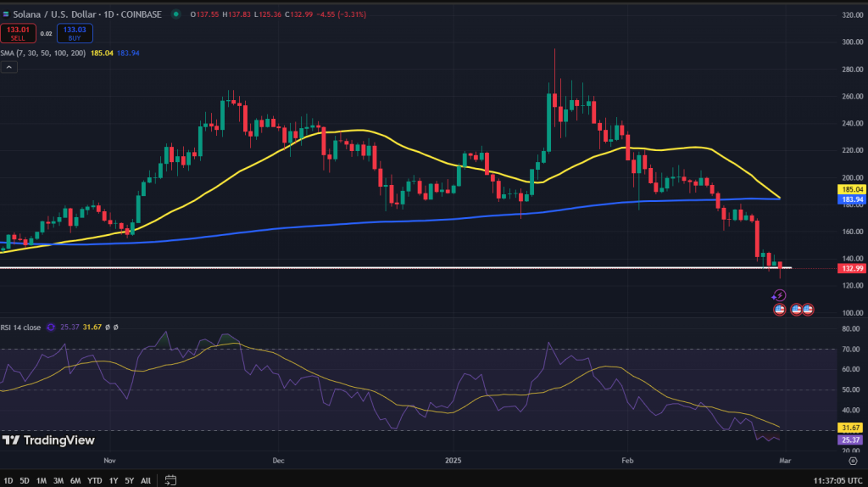Click the blue 183.94 SMA legend value
Screen dimensions: 868x487
[129, 53]
